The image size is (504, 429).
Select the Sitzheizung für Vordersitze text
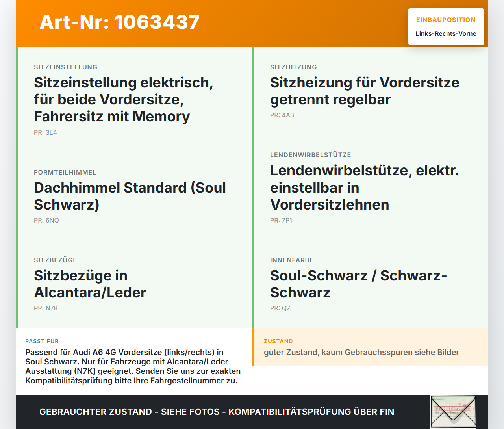pos(365,91)
